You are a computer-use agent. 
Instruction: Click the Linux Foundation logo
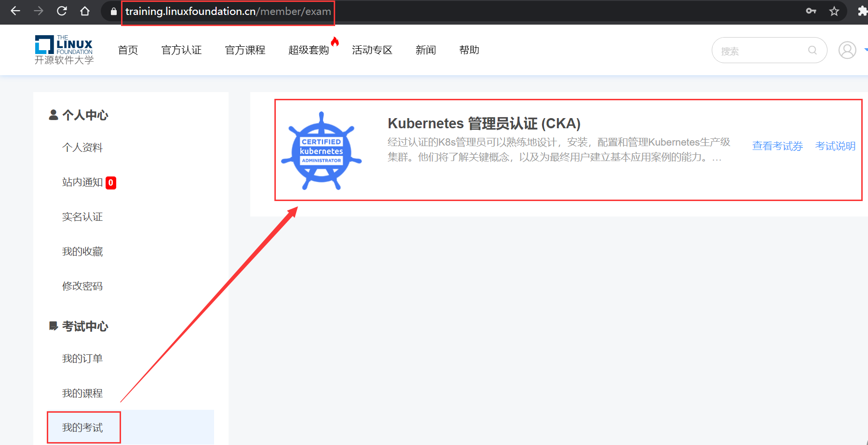pos(64,50)
